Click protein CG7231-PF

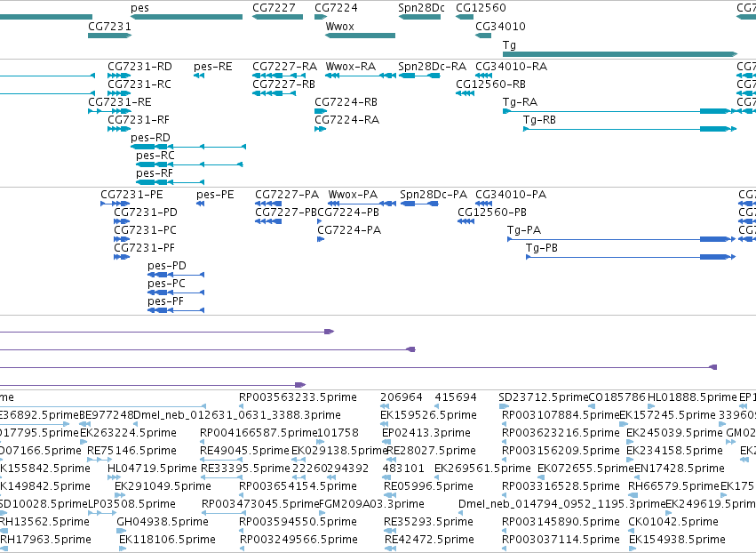pyautogui.click(x=144, y=248)
